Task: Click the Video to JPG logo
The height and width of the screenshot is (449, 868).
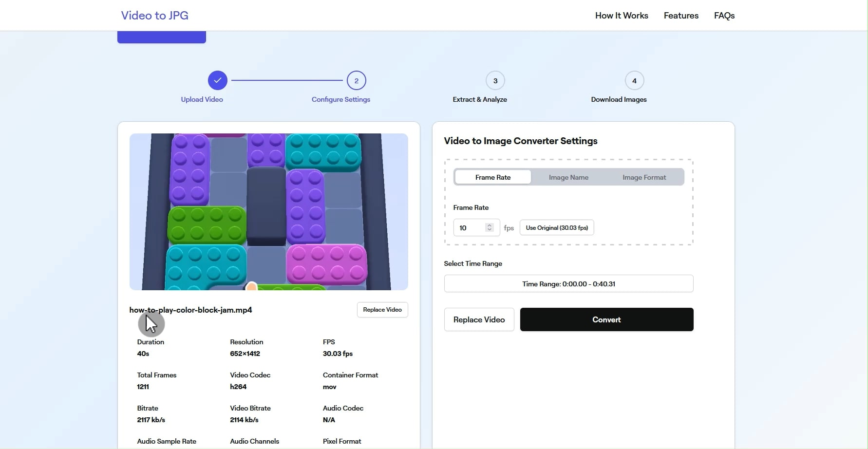Action: (155, 16)
